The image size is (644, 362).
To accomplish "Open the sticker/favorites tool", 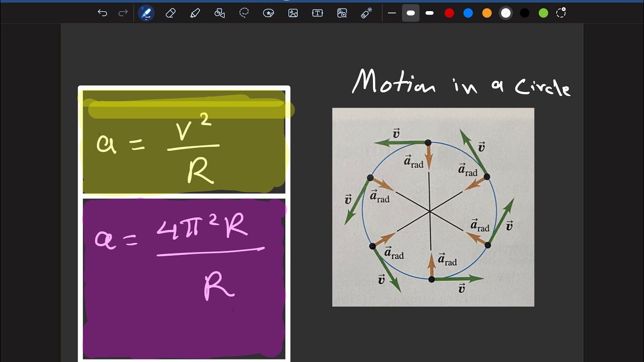I will 269,13.
